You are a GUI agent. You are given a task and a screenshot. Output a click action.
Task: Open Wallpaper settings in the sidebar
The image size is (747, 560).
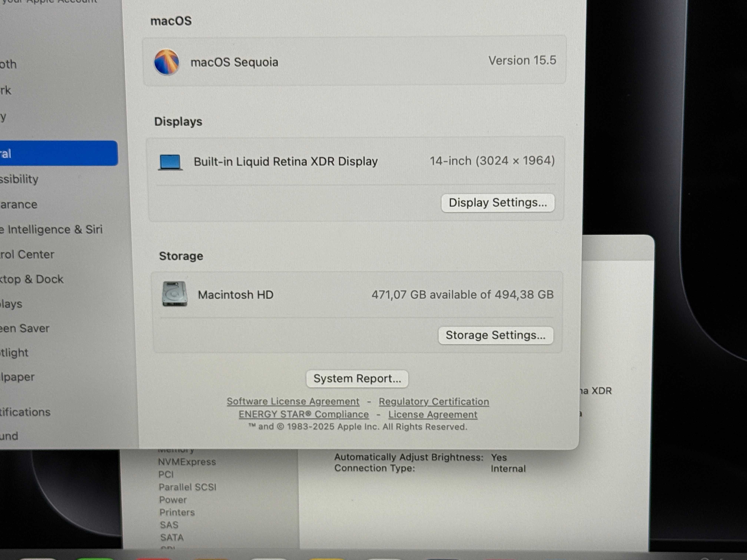(17, 377)
